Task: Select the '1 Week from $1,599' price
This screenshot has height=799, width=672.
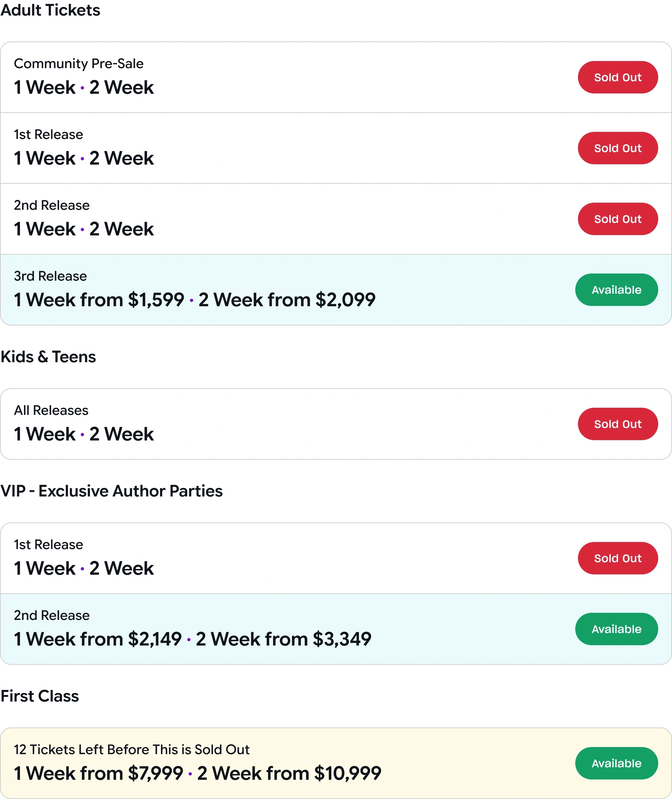Action: pos(99,300)
